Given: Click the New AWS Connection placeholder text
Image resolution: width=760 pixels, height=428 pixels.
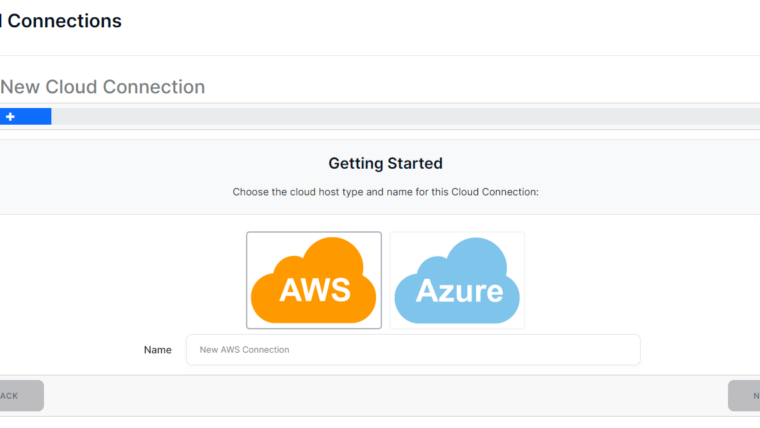Looking at the screenshot, I should tap(244, 350).
